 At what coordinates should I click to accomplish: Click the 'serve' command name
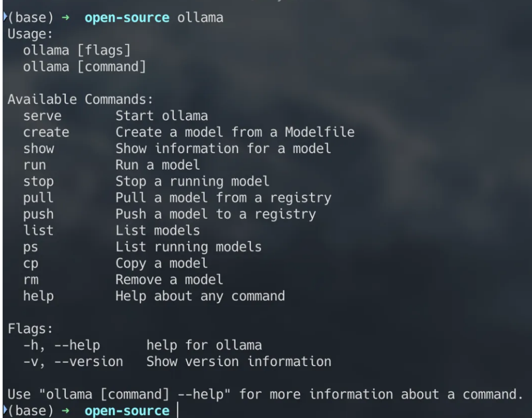[x=43, y=116]
